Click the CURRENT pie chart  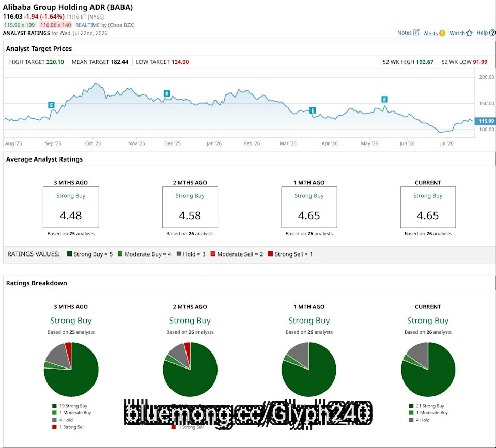428,370
